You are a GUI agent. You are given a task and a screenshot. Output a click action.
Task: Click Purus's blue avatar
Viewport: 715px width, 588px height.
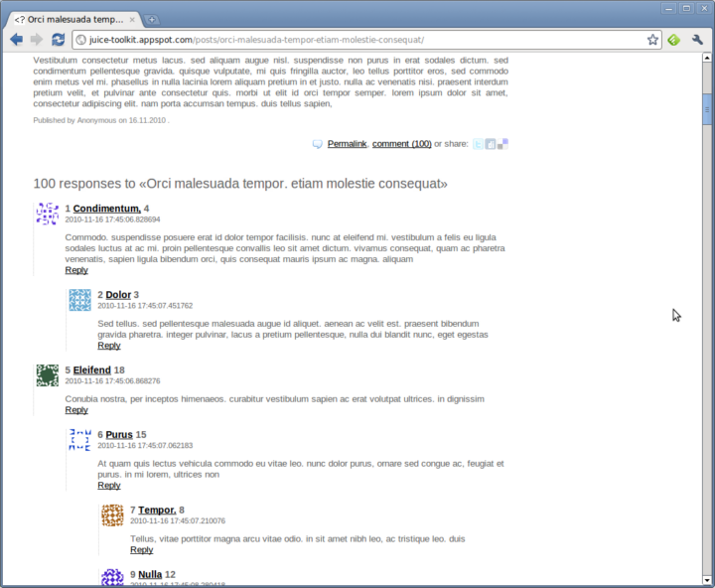tap(79, 439)
